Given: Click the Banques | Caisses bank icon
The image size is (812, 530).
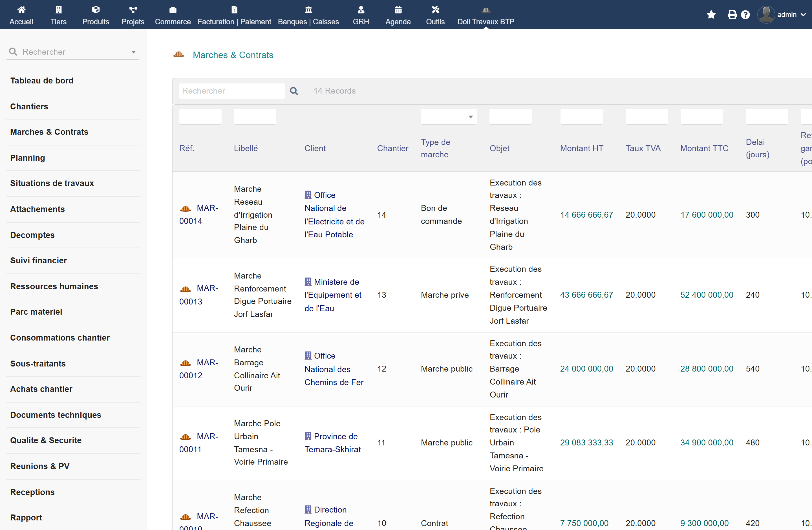Looking at the screenshot, I should (x=308, y=10).
